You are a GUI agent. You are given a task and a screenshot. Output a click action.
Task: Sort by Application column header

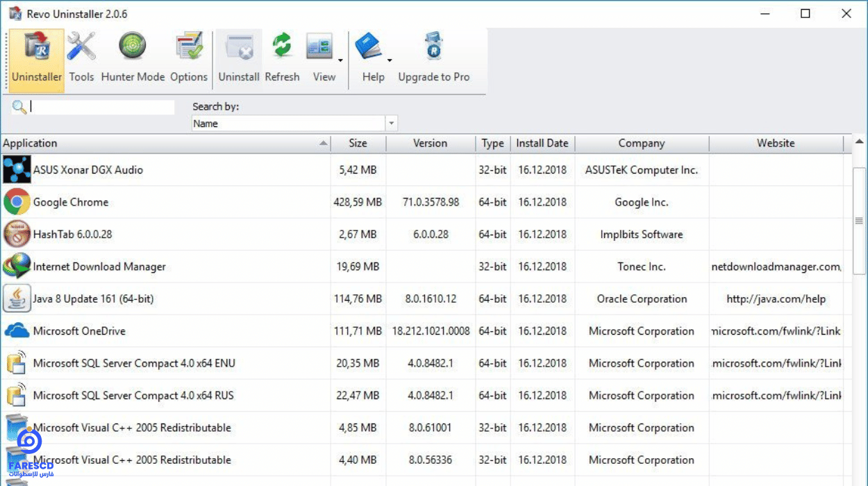(x=165, y=143)
